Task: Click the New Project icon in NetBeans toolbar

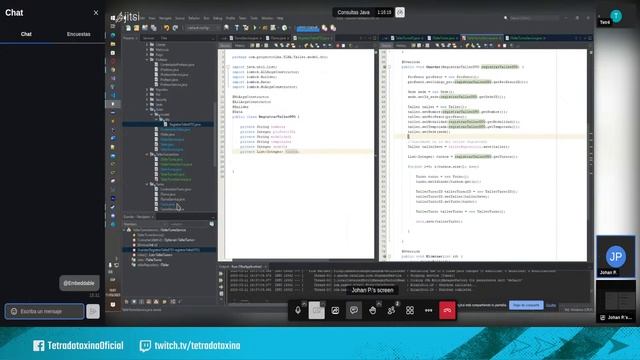Action: pos(136,28)
